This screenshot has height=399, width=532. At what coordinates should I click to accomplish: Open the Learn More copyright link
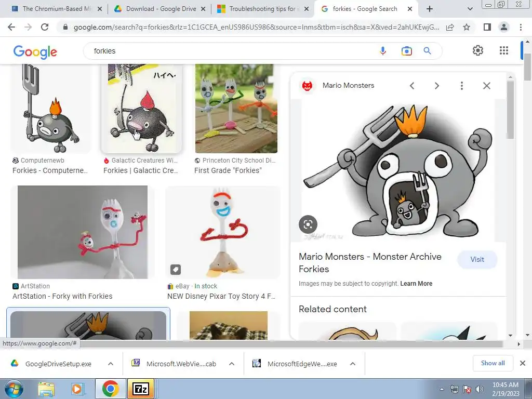[x=416, y=284]
